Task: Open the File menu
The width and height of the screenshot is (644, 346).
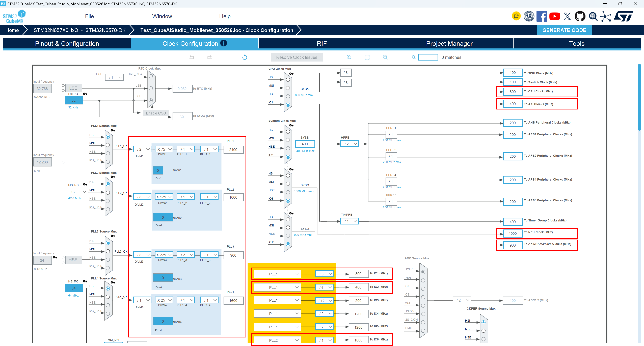Action: [89, 16]
